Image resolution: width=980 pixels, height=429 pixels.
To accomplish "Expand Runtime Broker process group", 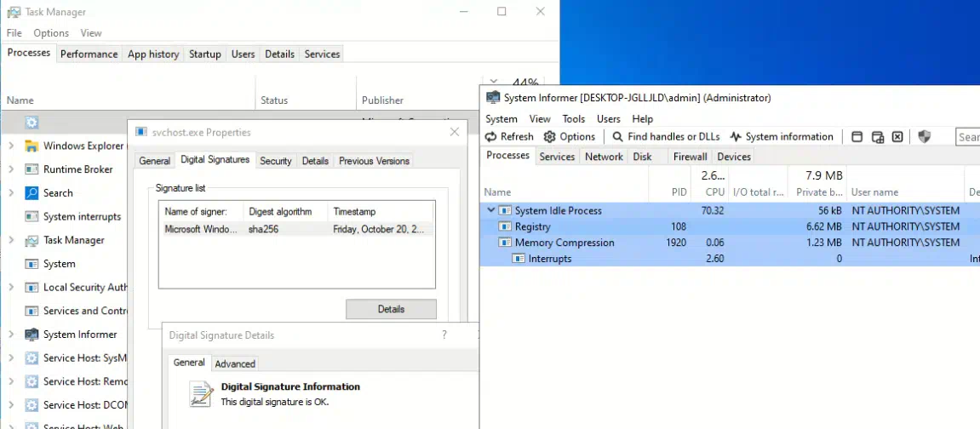I will (11, 169).
